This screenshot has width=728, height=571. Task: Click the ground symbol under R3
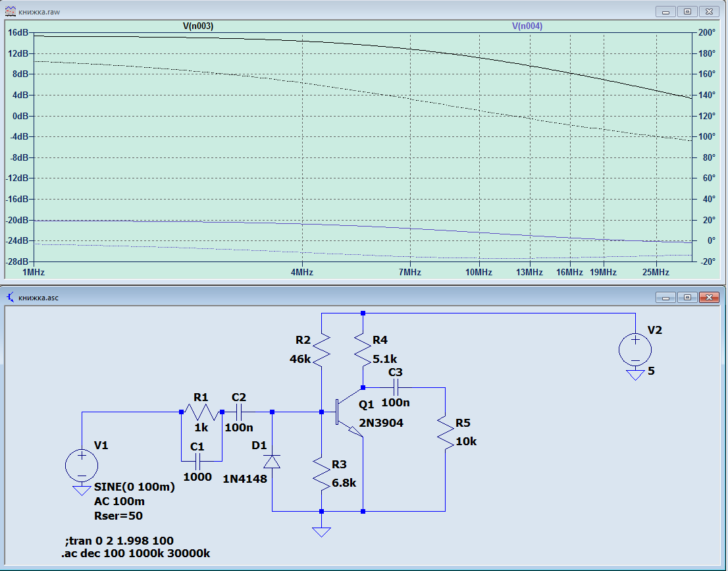pos(321,532)
